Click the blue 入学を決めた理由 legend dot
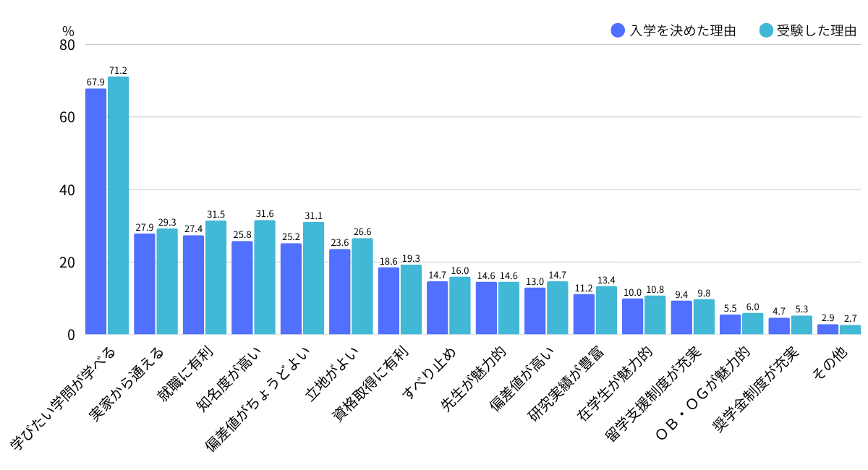This screenshot has width=868, height=470. (x=617, y=30)
